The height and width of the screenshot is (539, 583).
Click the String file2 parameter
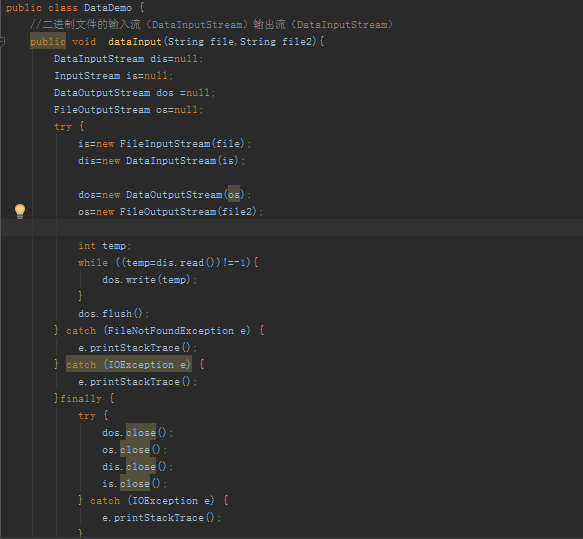coord(278,42)
